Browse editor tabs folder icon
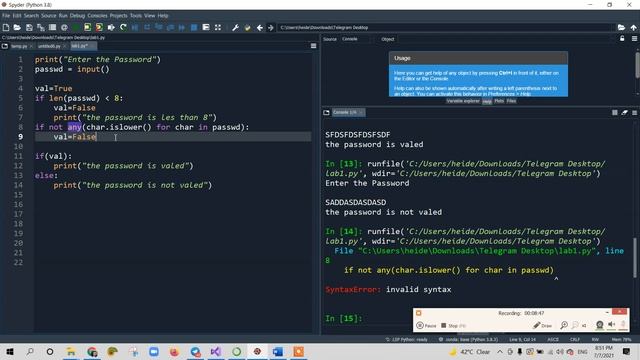The height and width of the screenshot is (360, 640). [5, 46]
